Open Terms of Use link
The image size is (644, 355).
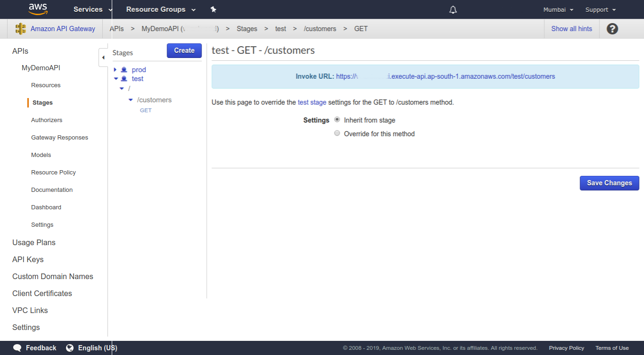(612, 348)
